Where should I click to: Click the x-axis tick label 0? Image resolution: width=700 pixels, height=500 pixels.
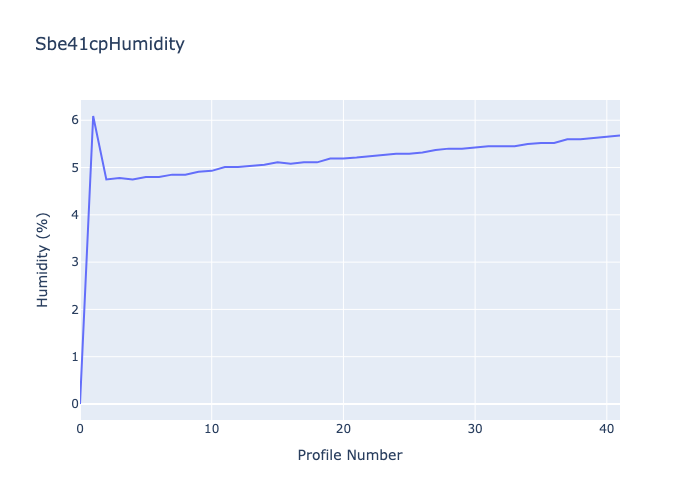(80, 429)
